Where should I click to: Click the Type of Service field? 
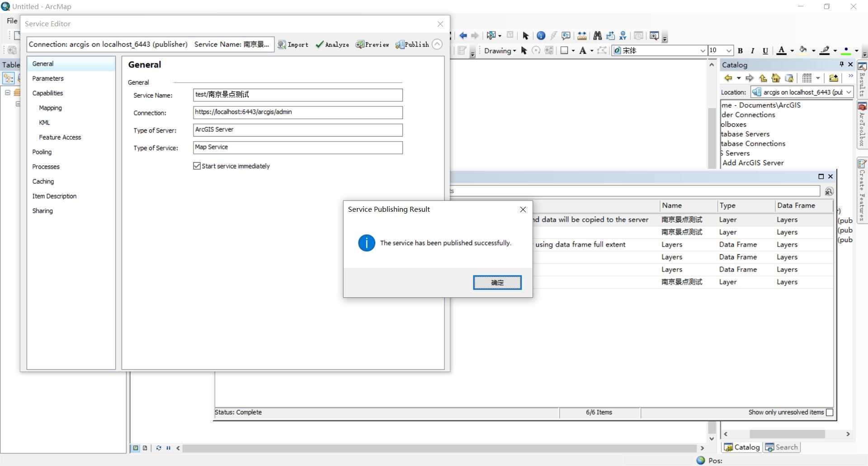tap(298, 148)
